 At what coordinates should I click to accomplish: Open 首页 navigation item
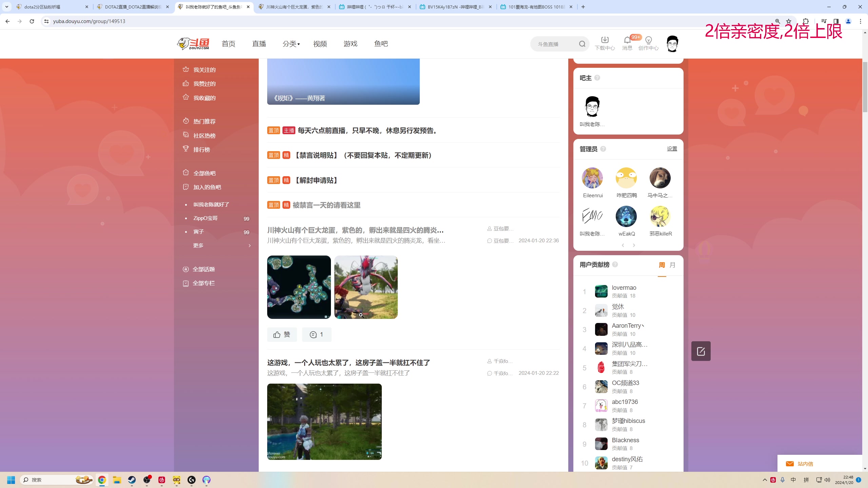[229, 44]
